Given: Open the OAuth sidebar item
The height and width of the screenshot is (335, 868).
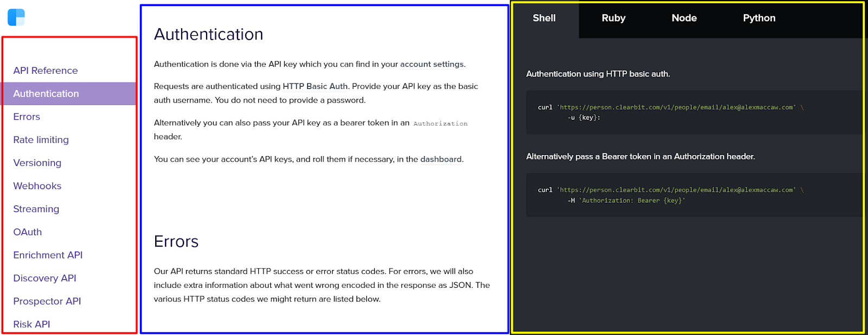Looking at the screenshot, I should [28, 232].
